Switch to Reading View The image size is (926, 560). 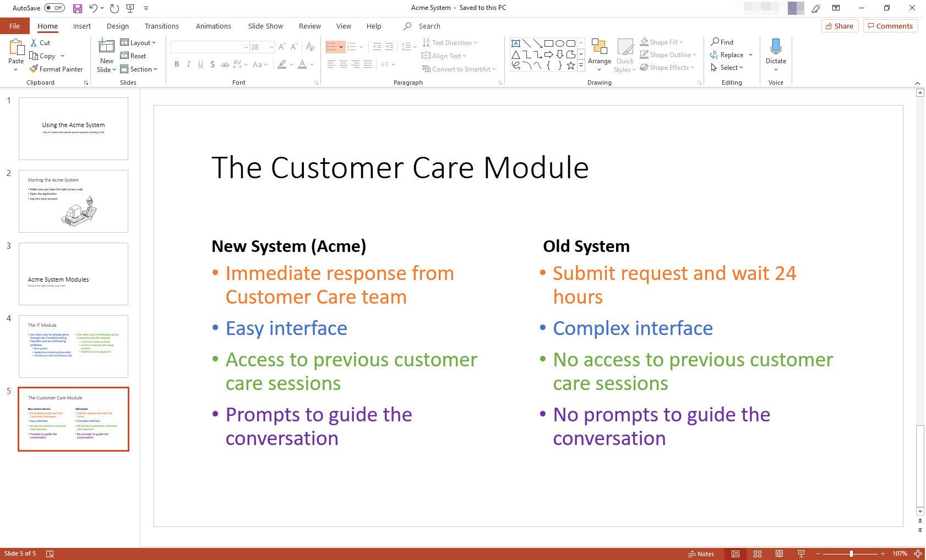(779, 554)
